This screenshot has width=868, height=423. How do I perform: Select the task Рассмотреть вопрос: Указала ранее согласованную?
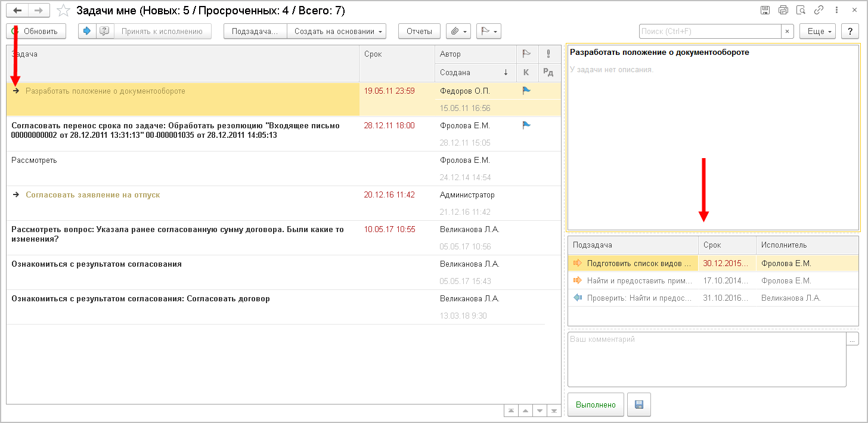point(178,234)
